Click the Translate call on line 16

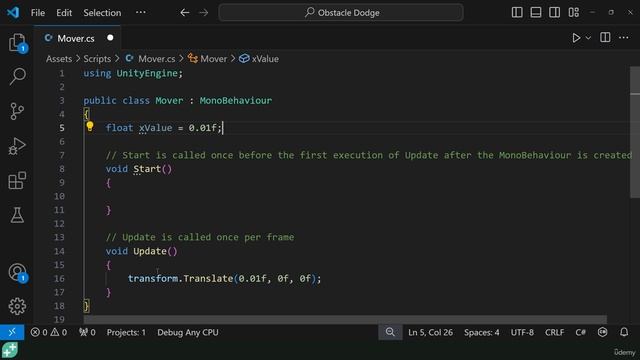(x=208, y=278)
